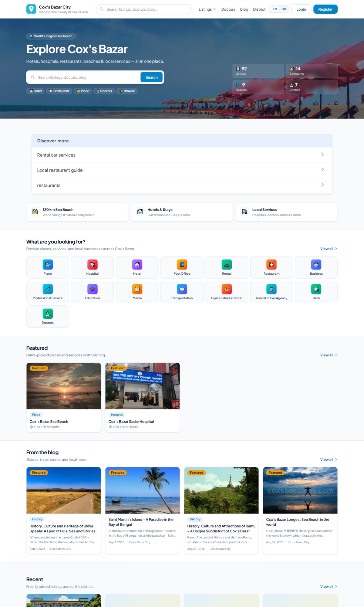Click the Hospital tag on the featured card

coord(117,415)
